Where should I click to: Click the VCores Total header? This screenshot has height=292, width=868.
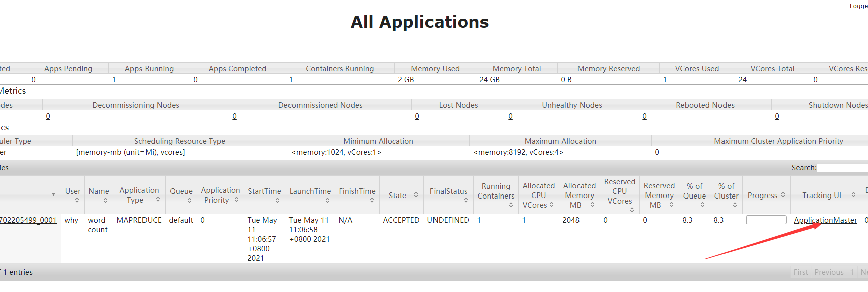tap(772, 69)
